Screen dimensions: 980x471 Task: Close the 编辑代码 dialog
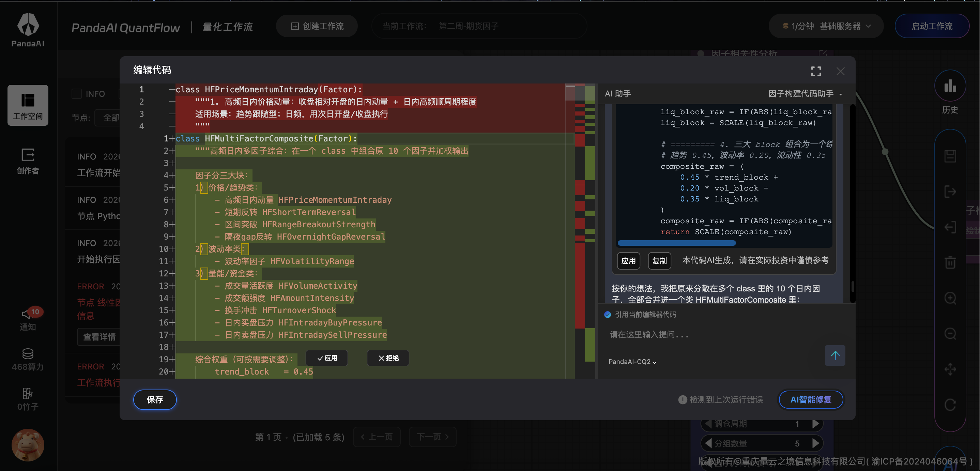(840, 71)
